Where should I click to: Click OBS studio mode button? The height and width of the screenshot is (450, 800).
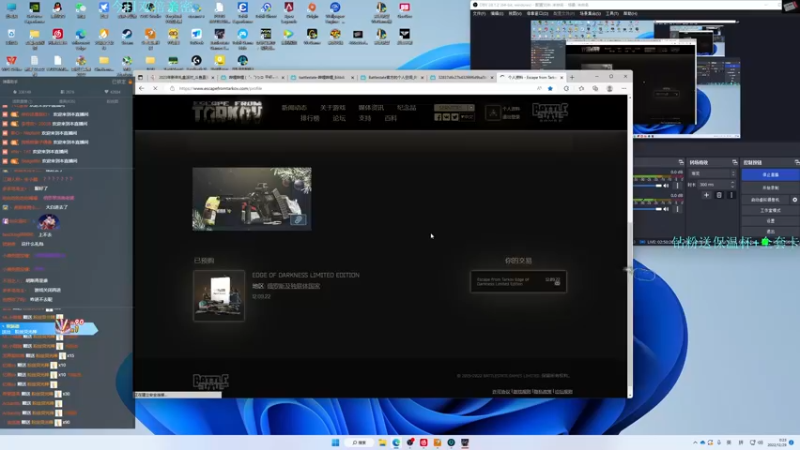point(770,210)
